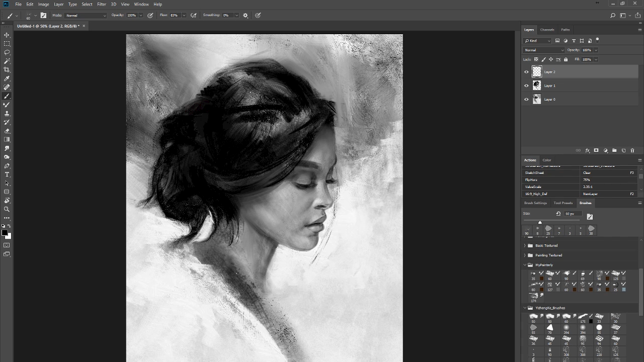Select the Lasso tool

point(7,52)
